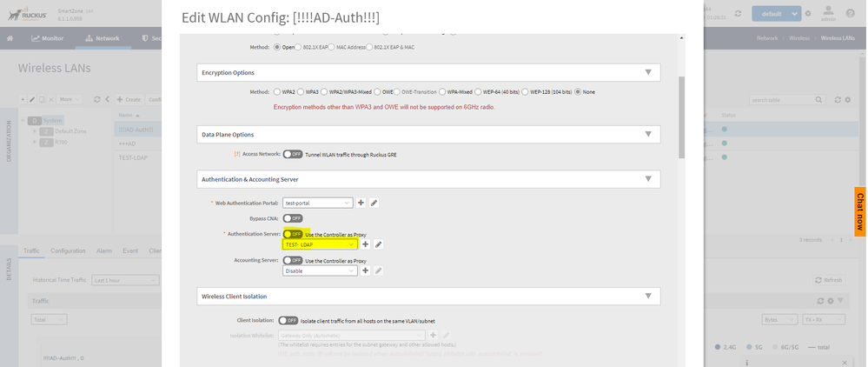The height and width of the screenshot is (367, 868).
Task: Edit the test-portal web authentication portal
Action: click(x=374, y=203)
